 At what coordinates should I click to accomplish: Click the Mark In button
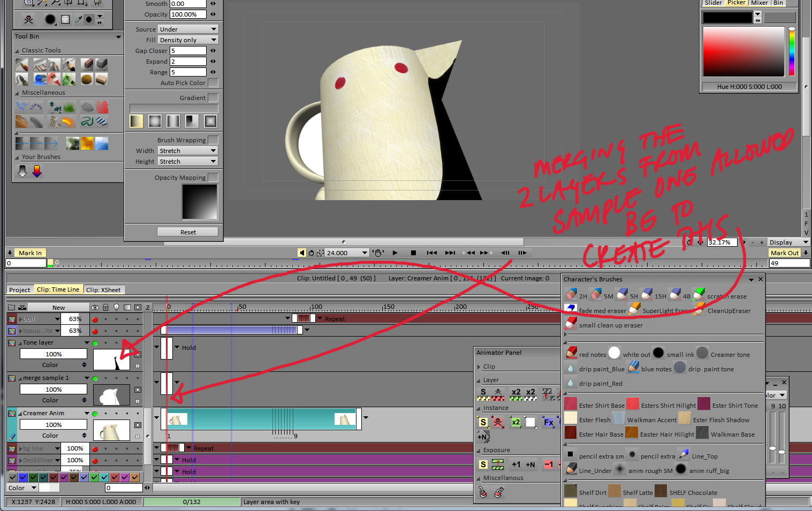[30, 253]
